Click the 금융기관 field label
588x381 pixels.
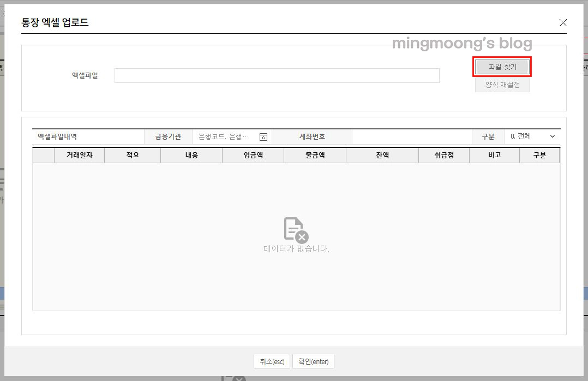point(168,136)
